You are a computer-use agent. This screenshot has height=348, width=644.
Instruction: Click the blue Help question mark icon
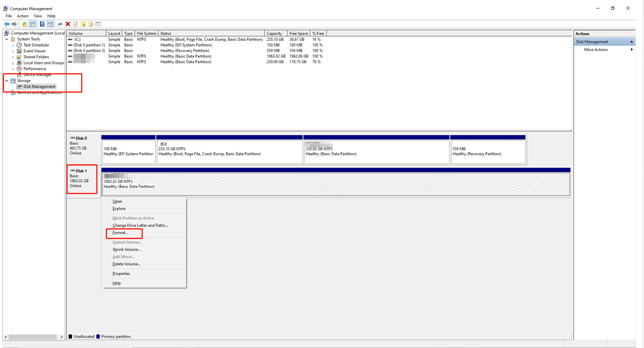pyautogui.click(x=42, y=24)
